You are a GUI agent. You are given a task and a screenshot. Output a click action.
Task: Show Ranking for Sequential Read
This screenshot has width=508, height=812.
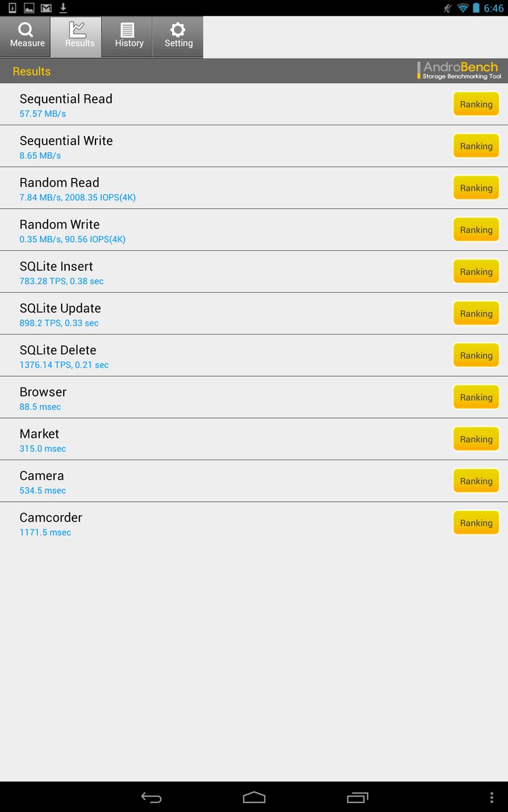pos(475,104)
